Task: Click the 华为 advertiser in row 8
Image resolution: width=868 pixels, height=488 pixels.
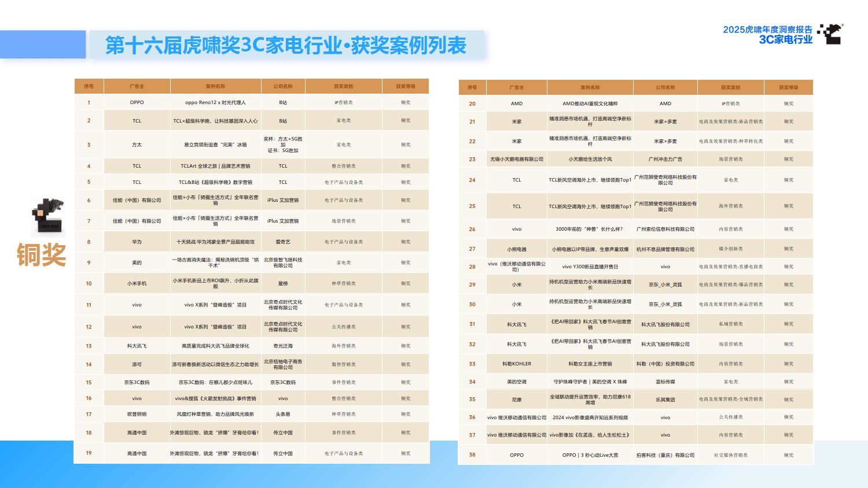Action: pyautogui.click(x=137, y=241)
